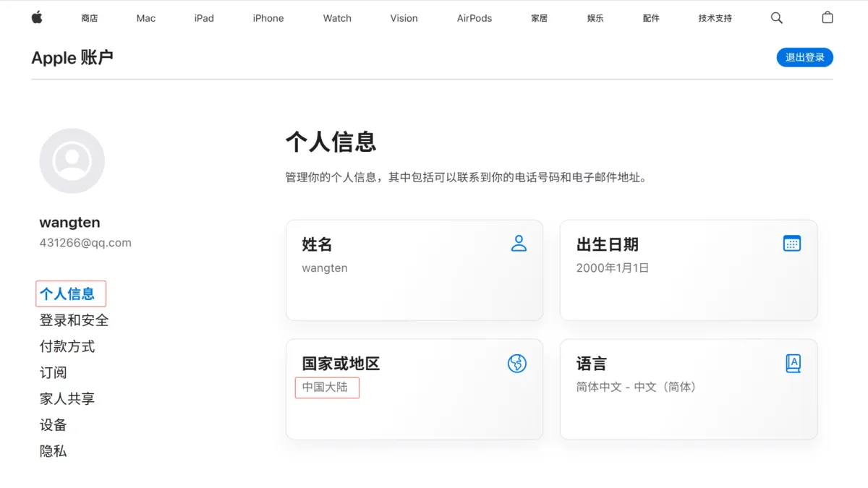Click the person icon on 姓名 card
This screenshot has height=488, width=868.
(x=519, y=243)
